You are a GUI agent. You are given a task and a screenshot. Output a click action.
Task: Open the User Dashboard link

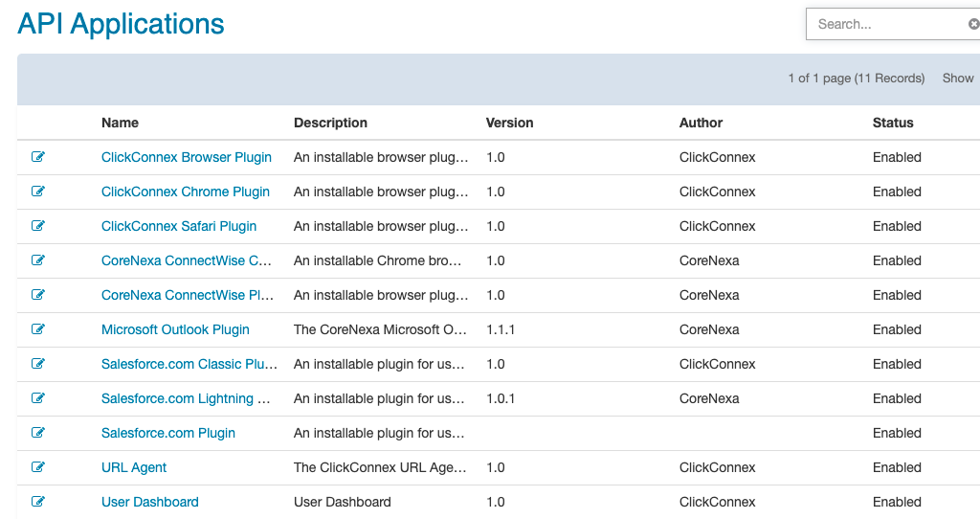point(150,502)
